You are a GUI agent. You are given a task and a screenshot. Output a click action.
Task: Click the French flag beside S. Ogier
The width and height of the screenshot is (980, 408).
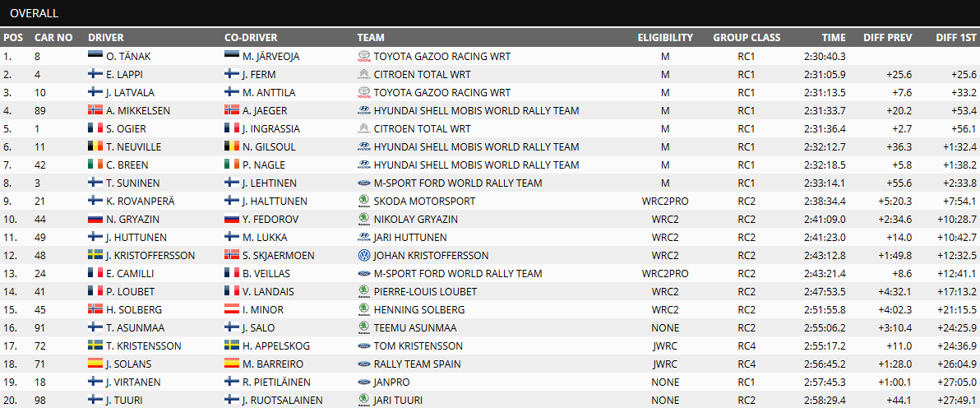(95, 129)
